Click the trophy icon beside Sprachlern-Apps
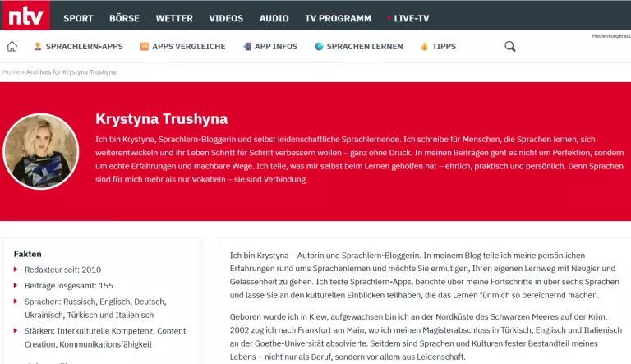The width and height of the screenshot is (631, 364). tap(38, 46)
